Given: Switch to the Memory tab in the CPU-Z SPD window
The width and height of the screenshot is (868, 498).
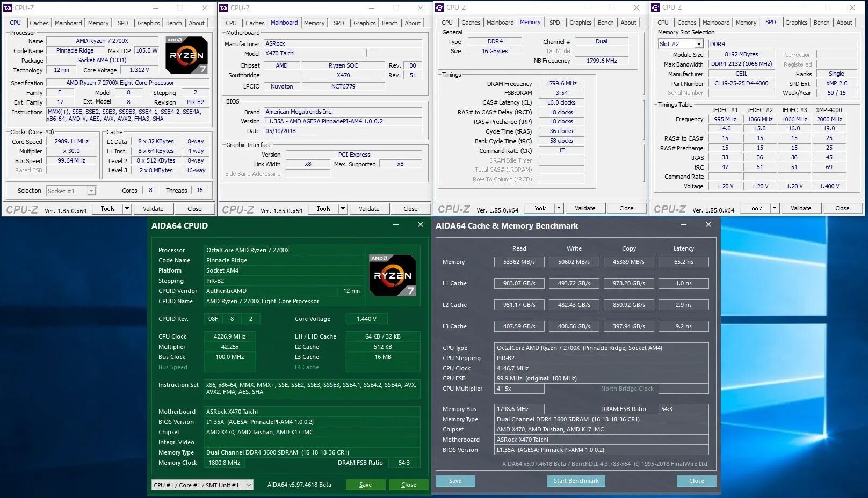Looking at the screenshot, I should click(746, 23).
